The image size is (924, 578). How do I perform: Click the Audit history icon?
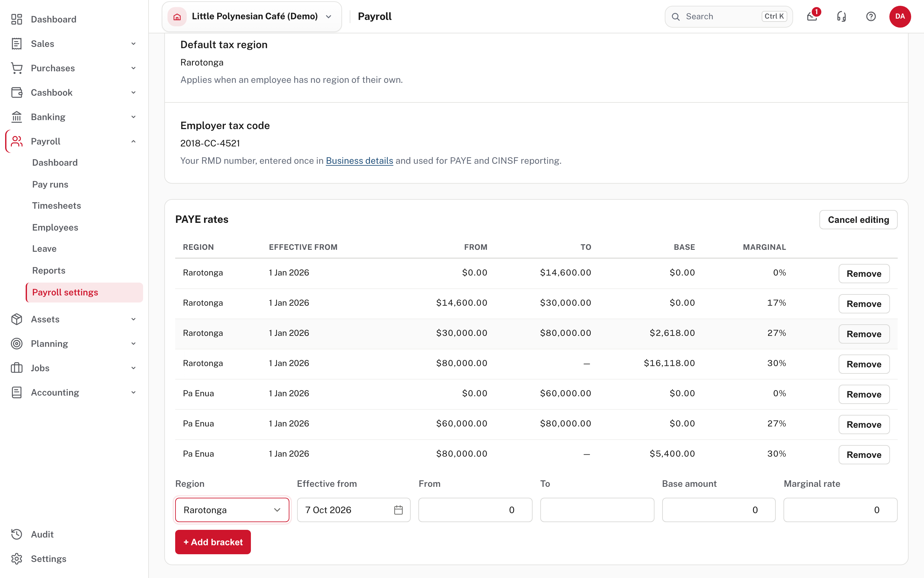[16, 534]
